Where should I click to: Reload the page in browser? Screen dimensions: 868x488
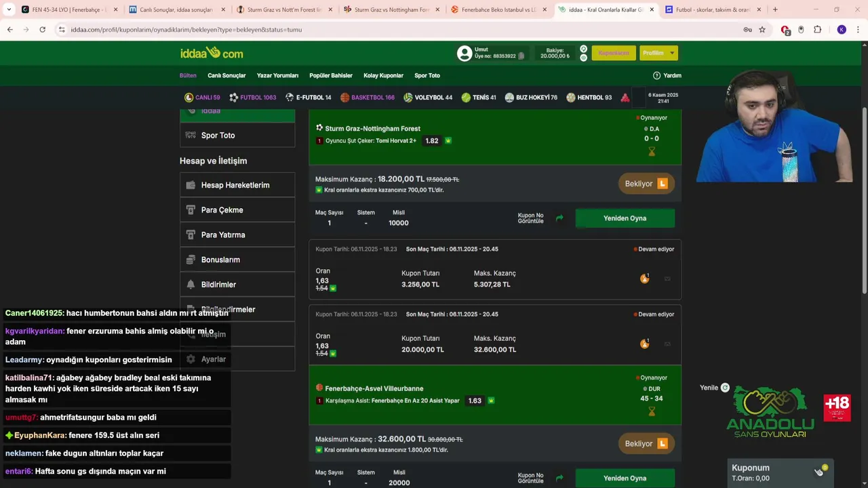tap(42, 30)
